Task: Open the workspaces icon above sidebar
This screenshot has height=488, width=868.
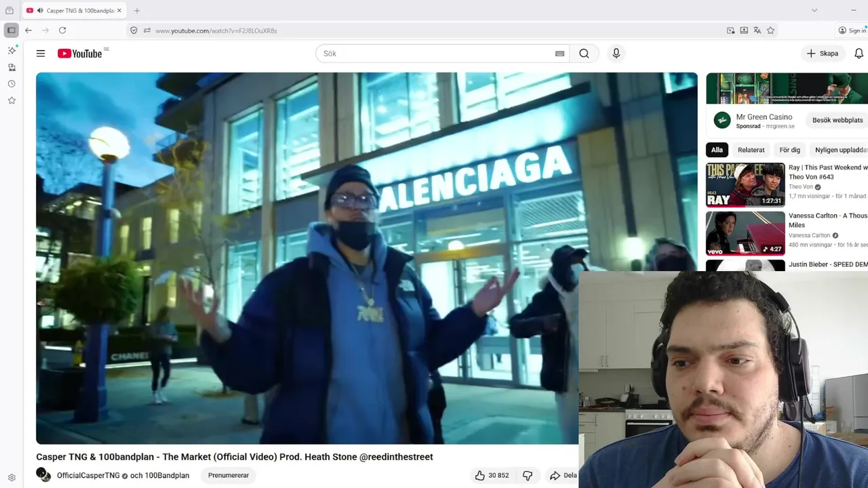Action: coord(9,11)
